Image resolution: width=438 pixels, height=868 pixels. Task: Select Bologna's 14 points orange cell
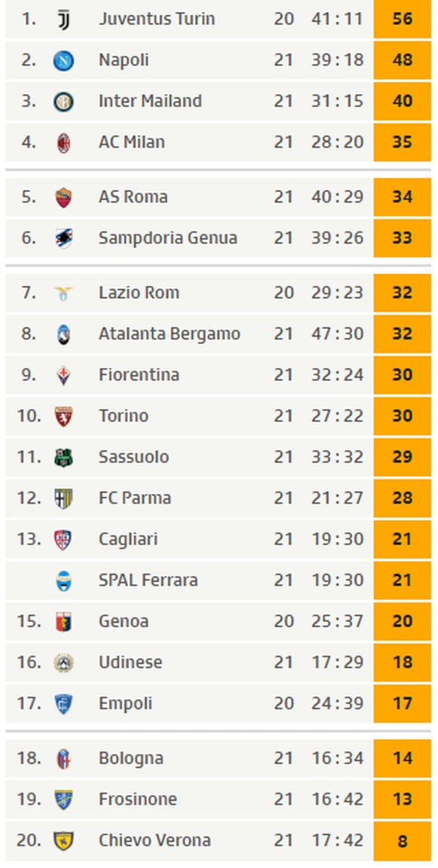[x=402, y=758]
